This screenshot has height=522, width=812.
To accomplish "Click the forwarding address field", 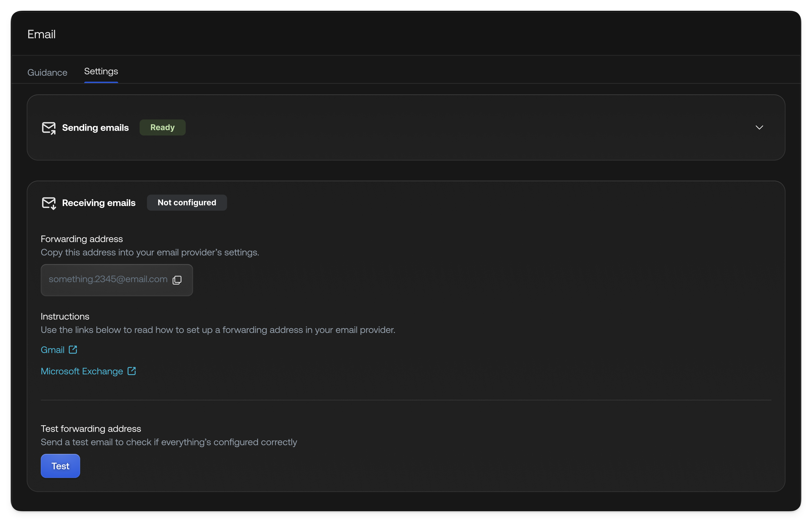I will point(108,280).
